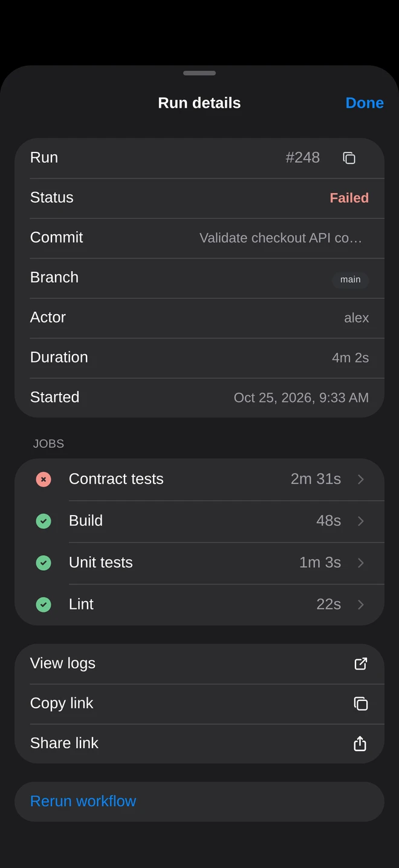The height and width of the screenshot is (868, 399).
Task: Copy the run number #248 icon
Action: 349,158
